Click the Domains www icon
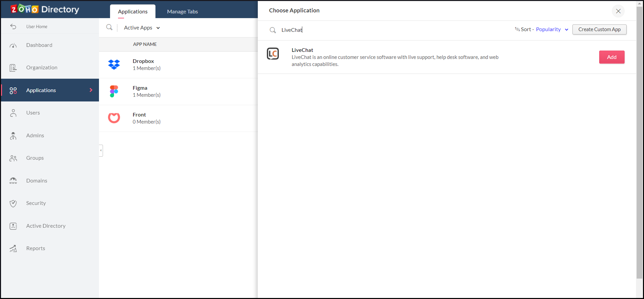The height and width of the screenshot is (299, 644). click(x=13, y=181)
